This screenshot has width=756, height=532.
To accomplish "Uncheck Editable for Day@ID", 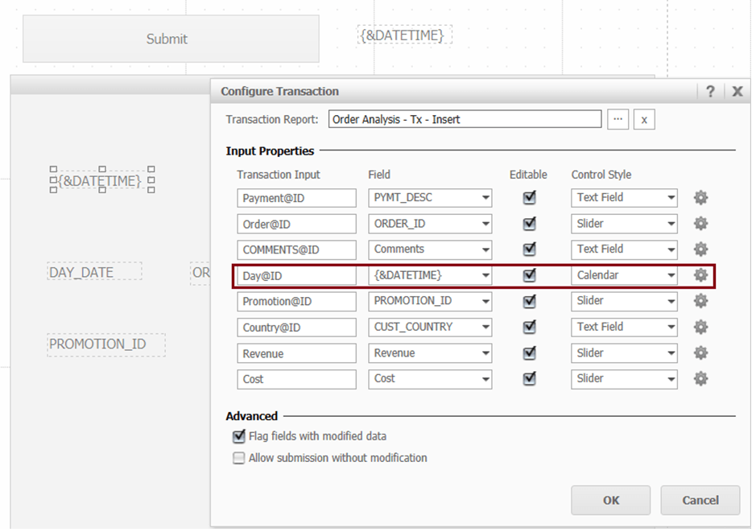I will click(530, 275).
